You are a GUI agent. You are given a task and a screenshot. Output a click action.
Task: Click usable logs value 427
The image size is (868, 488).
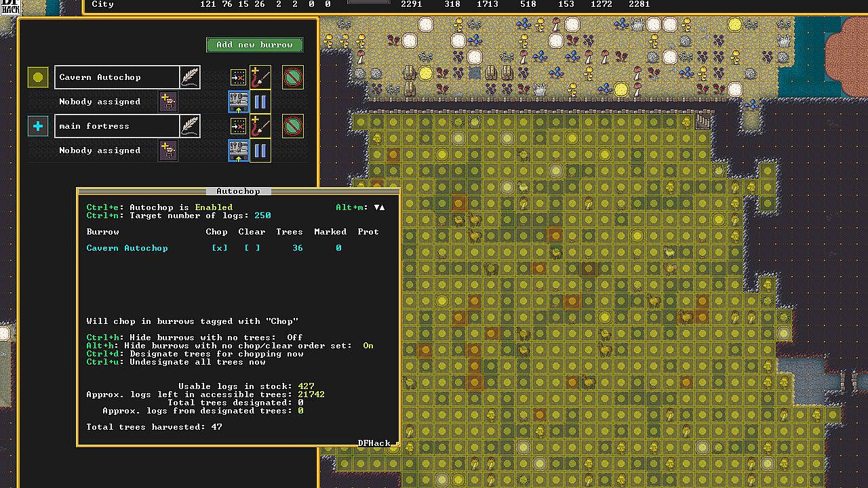tap(306, 386)
